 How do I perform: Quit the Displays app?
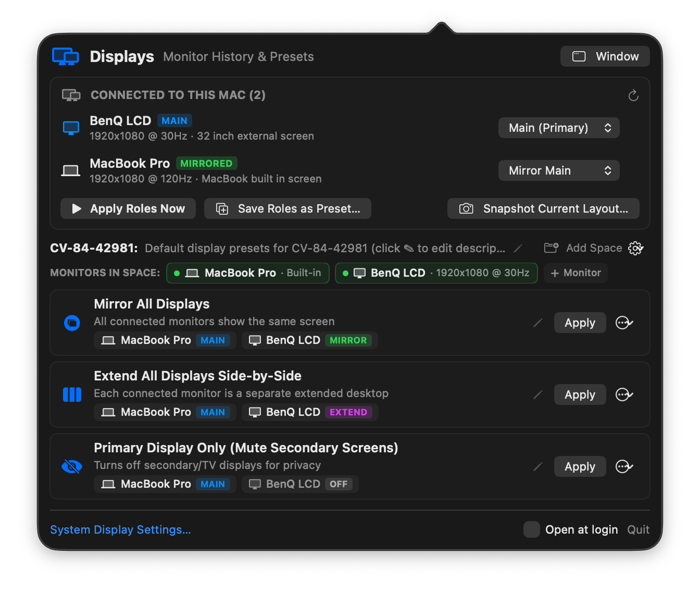638,529
